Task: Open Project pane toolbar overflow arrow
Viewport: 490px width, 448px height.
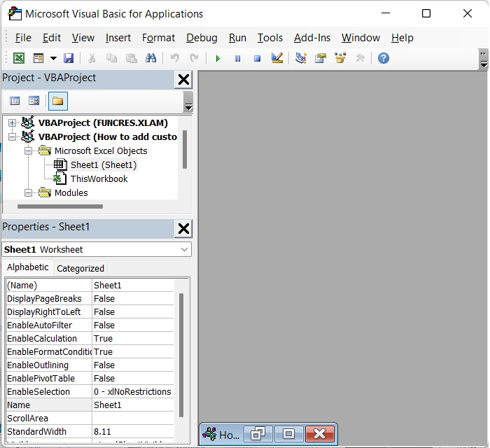Action: tap(188, 102)
